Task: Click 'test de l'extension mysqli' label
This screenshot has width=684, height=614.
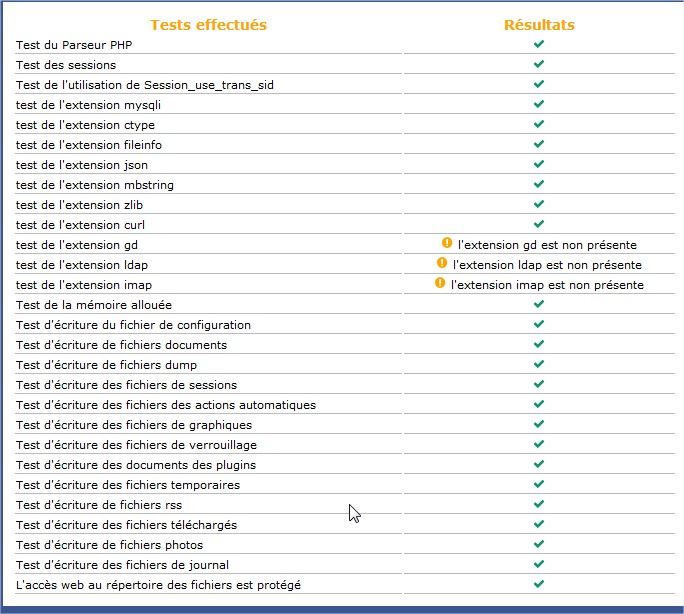Action: (89, 105)
